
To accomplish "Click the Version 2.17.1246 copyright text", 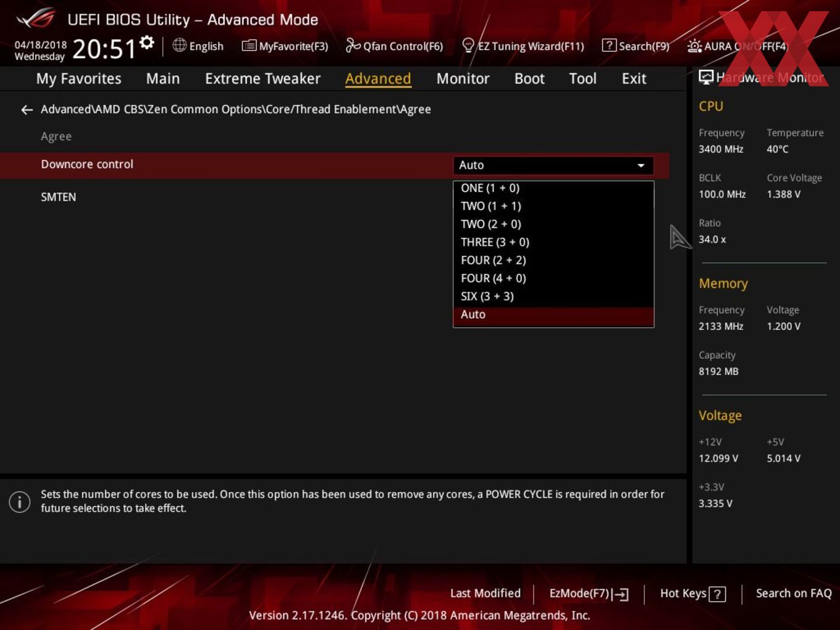I will (419, 616).
